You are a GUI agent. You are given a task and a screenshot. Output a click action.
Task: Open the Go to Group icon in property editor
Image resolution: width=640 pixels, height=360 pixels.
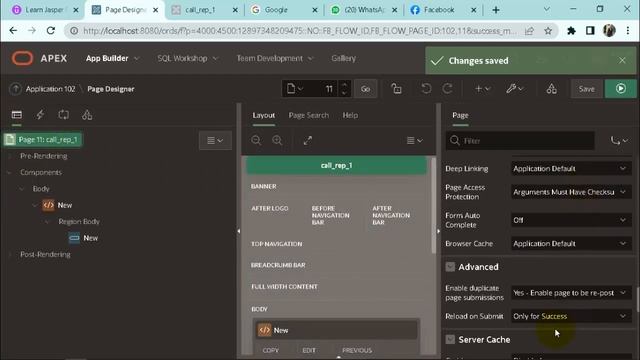click(619, 141)
